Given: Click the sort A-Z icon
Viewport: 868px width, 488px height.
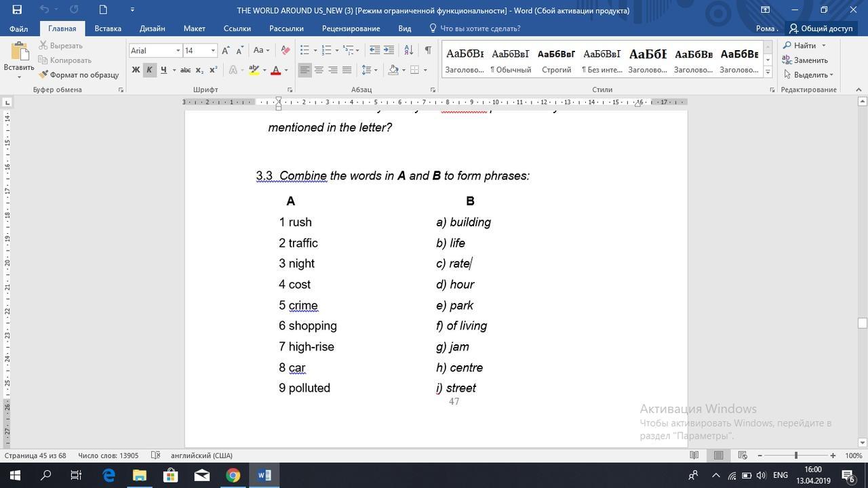Looking at the screenshot, I should [408, 50].
